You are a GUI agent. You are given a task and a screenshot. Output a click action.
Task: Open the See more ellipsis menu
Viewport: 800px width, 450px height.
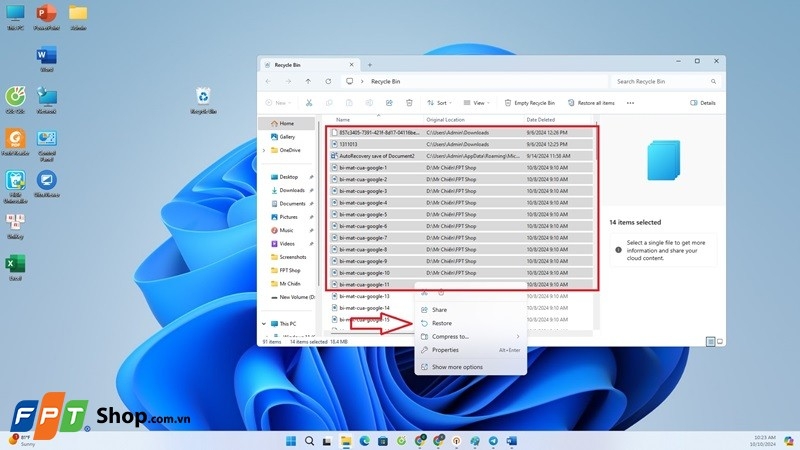pos(631,103)
